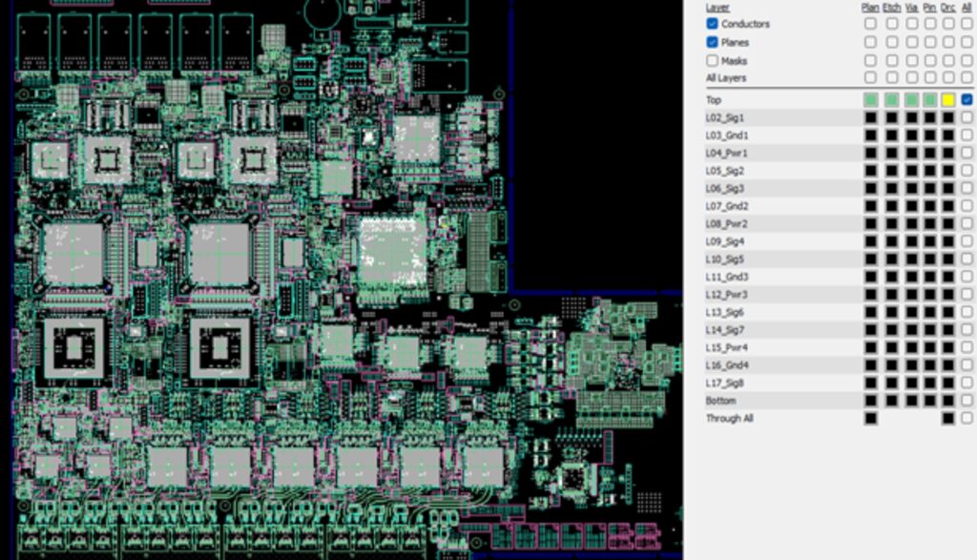Screen dimensions: 977x560
Task: Click the Top layer Pin color swatch
Action: click(930, 99)
